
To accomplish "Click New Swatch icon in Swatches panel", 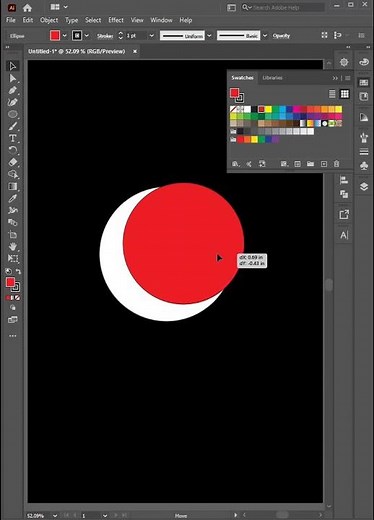I will (324, 164).
